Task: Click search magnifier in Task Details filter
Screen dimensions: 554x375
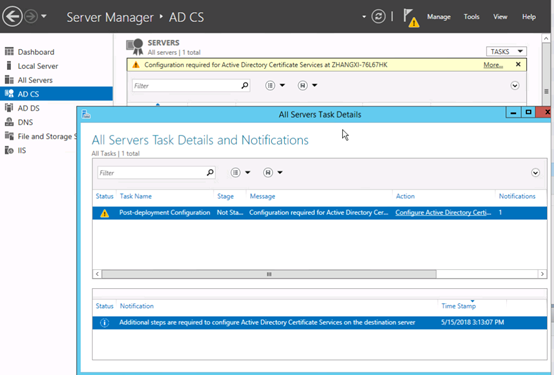Action: coord(210,172)
